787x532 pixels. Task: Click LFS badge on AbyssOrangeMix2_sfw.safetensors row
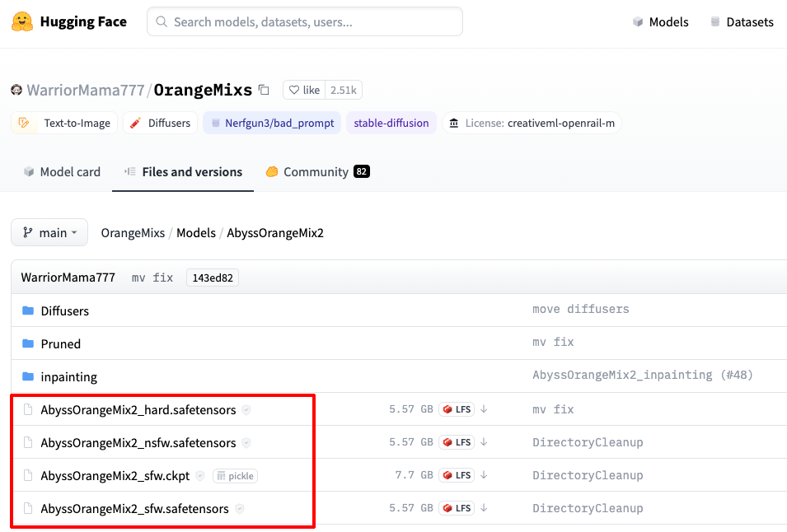(x=457, y=508)
